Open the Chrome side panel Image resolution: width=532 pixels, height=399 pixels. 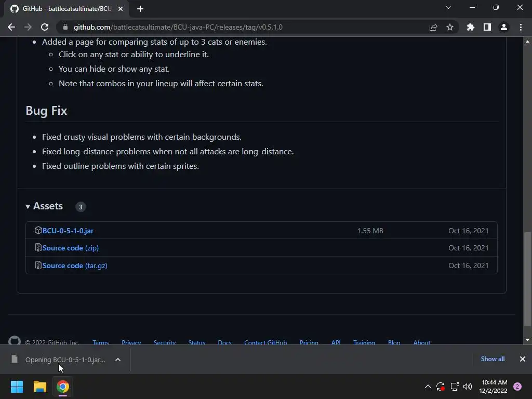pos(487,27)
